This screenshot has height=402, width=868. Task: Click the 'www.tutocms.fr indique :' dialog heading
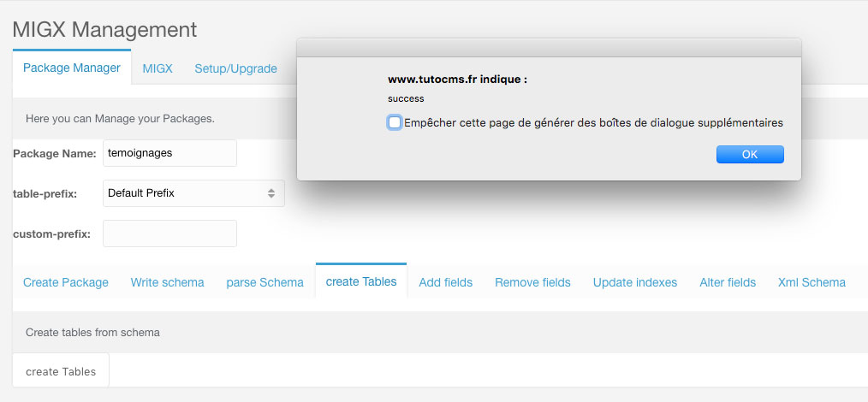(x=457, y=80)
